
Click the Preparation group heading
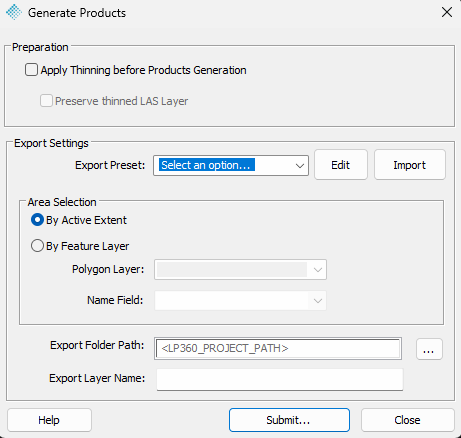40,47
